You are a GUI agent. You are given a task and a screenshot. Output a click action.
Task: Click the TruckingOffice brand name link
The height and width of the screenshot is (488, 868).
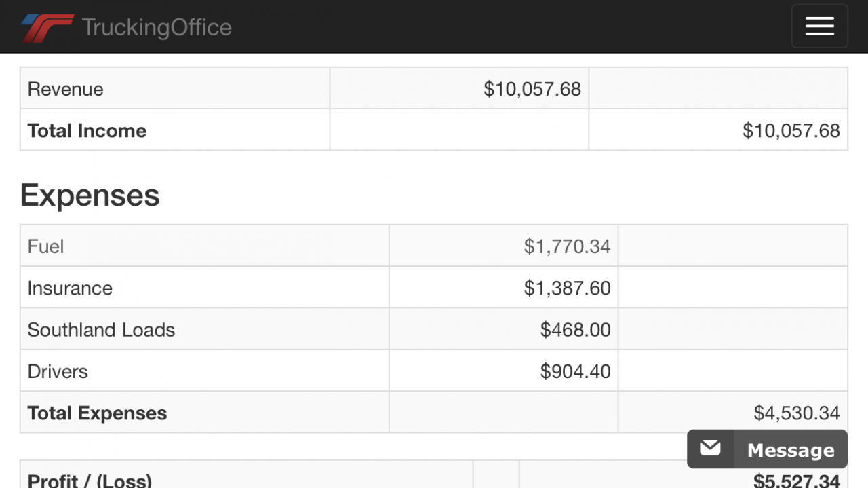tap(157, 28)
